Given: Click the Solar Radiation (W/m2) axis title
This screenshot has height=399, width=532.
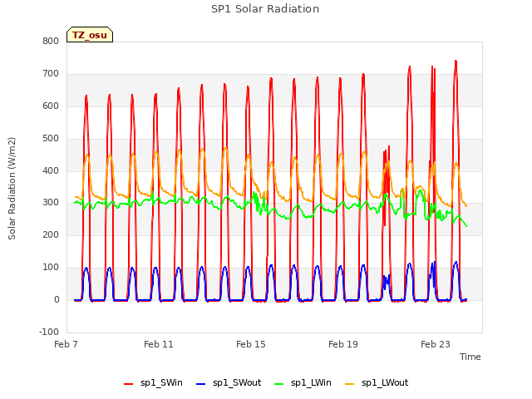Looking at the screenshot, I should pyautogui.click(x=12, y=189).
